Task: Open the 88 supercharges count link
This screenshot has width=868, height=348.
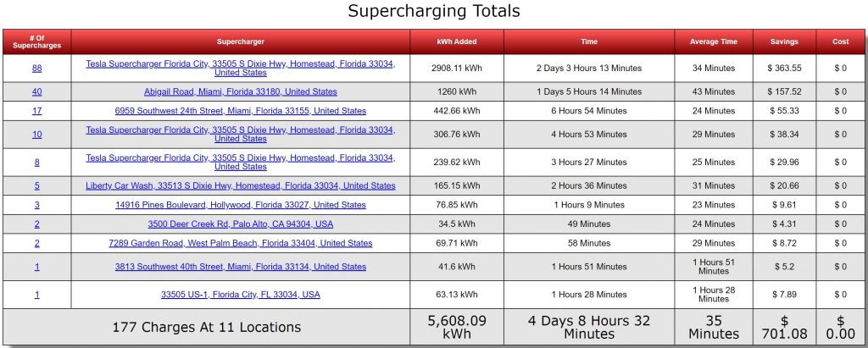Action: tap(36, 69)
